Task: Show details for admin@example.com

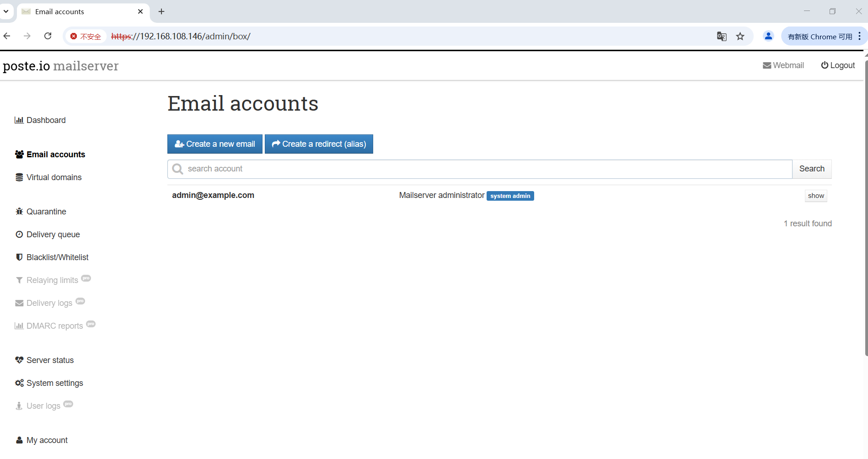Action: [816, 196]
